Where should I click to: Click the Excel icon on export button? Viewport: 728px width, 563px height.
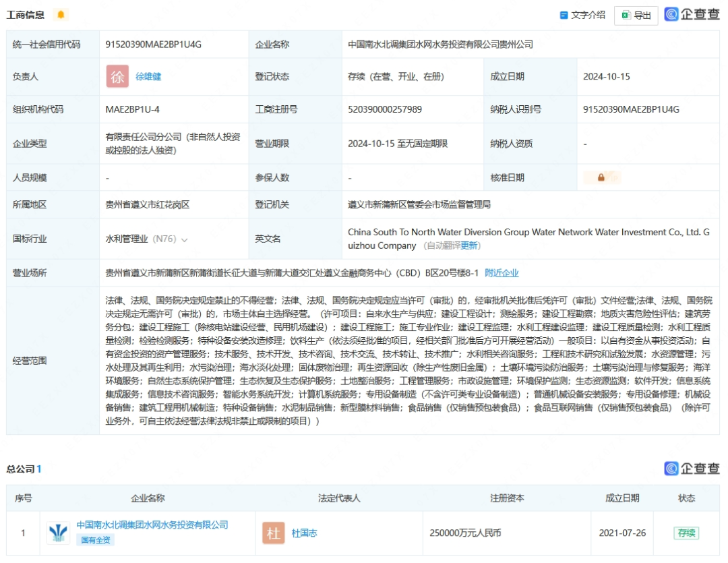626,16
